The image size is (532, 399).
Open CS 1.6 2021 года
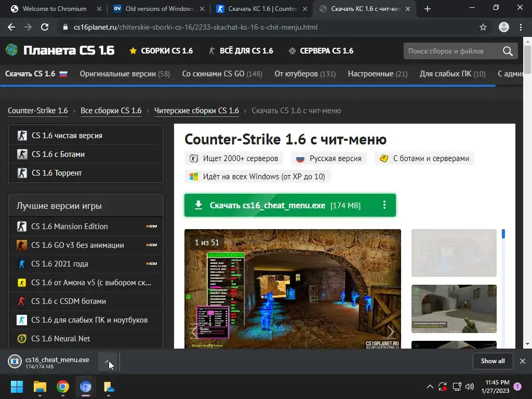pos(86,263)
